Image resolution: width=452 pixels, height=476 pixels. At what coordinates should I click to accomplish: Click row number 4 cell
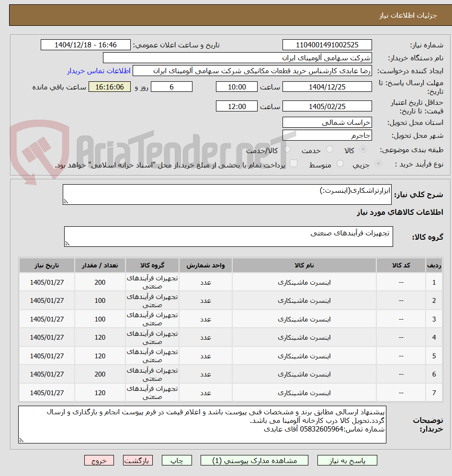(434, 338)
